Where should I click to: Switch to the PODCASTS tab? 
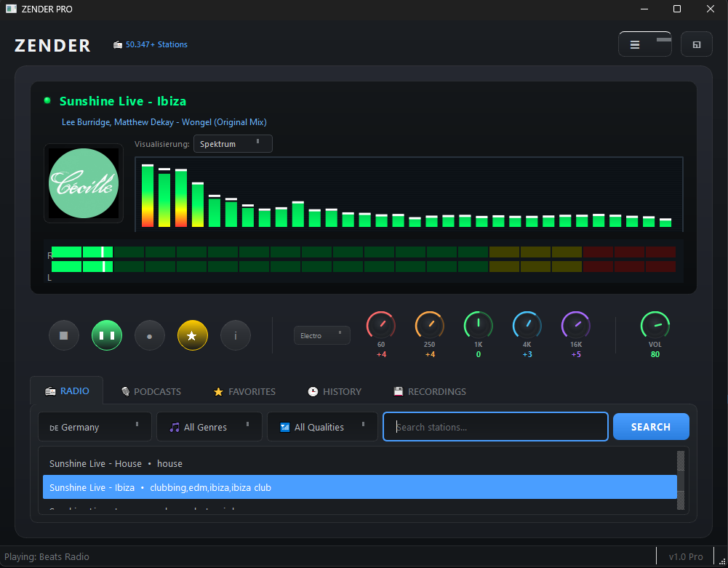tap(151, 391)
